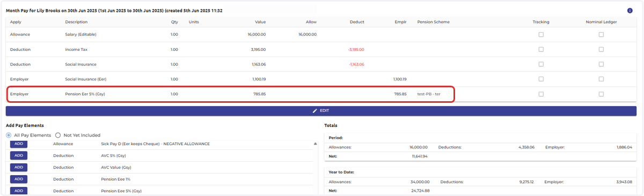
Task: Click the Pension Eer 5% (Gsy) description
Action: (85, 94)
